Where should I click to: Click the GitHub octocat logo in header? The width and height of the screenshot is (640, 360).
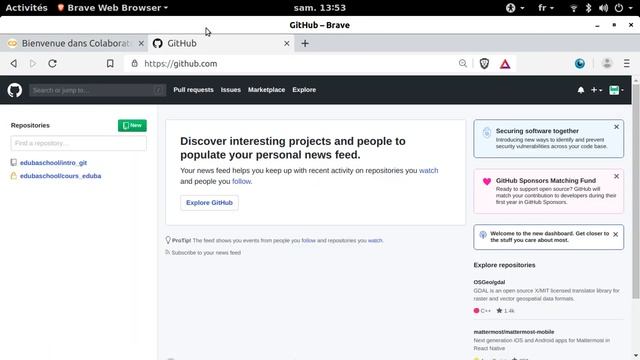(x=15, y=90)
